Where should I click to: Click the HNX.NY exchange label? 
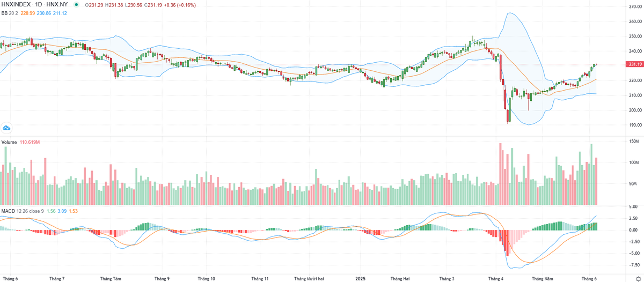coord(57,5)
